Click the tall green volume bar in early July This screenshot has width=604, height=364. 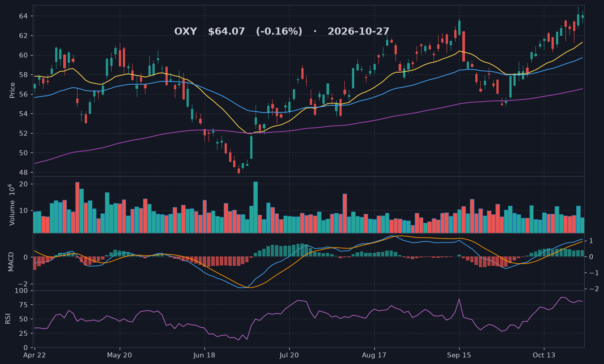256,207
